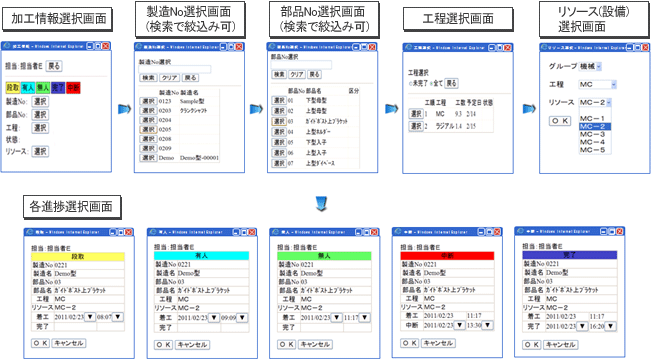Click 選択 next to 部品No: label

[x=40, y=114]
